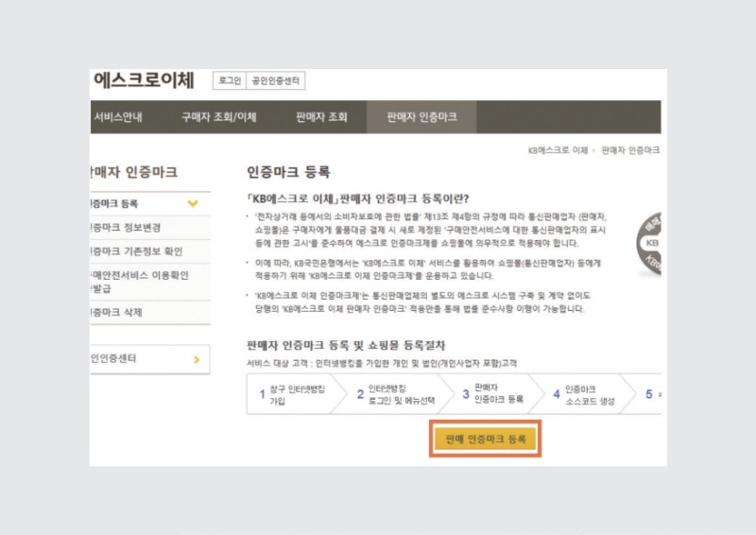756x535 pixels.
Task: Expand the 공인인증센터 sidebar arrow
Action: click(195, 359)
